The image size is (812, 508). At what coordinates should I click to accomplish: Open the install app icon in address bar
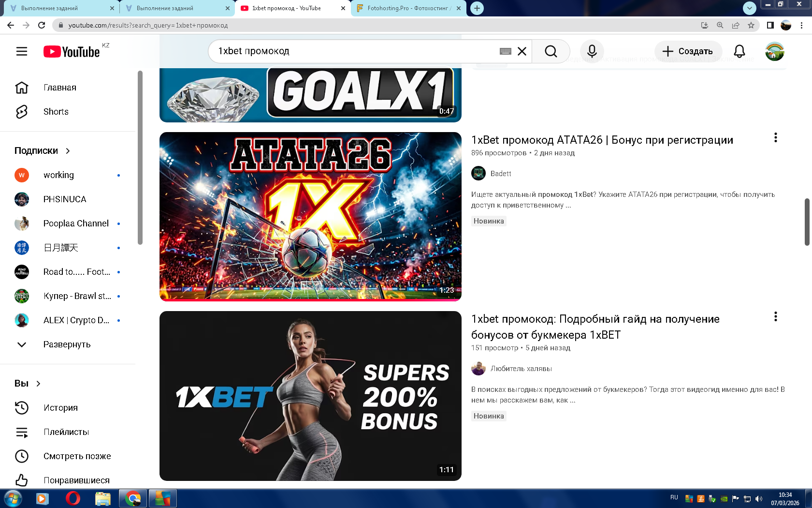[x=705, y=25]
